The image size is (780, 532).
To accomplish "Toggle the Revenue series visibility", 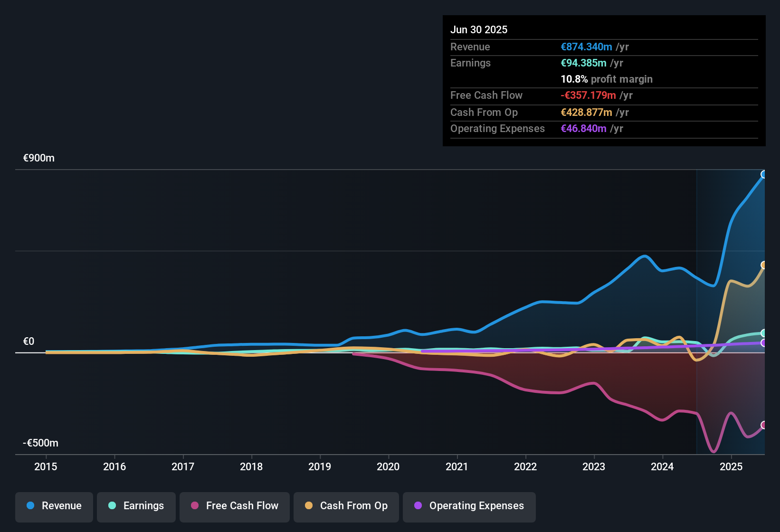I will pos(54,506).
